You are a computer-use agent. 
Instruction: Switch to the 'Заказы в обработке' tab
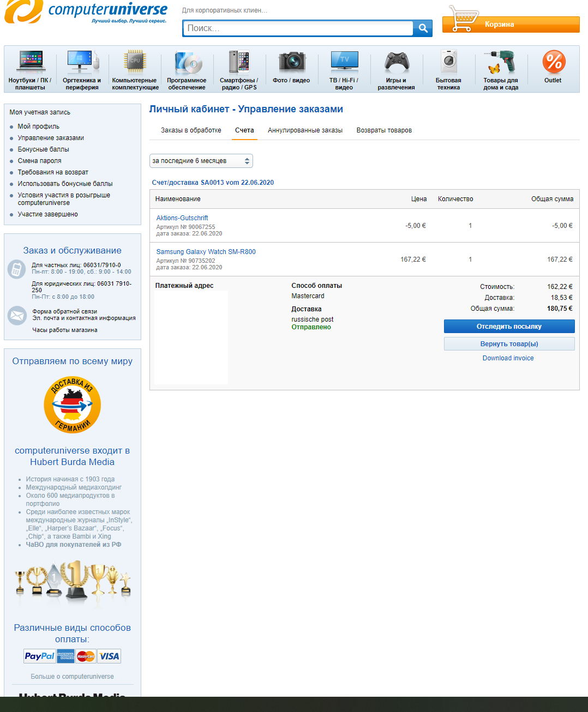[x=191, y=130]
